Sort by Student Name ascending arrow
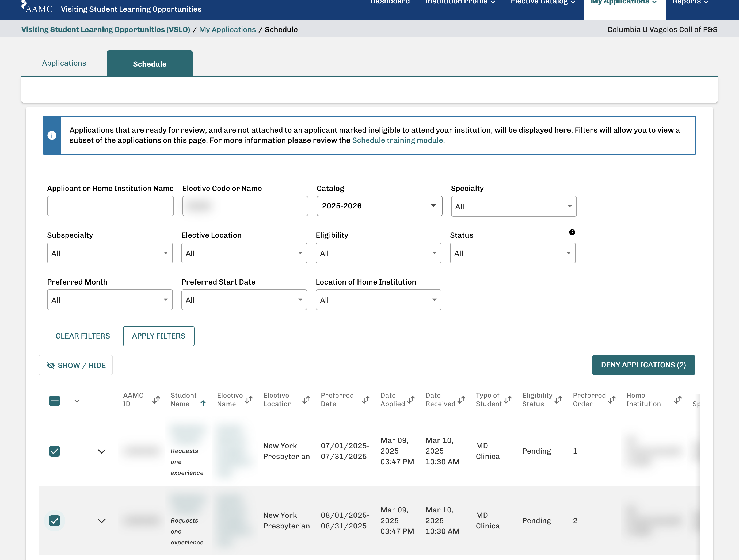 [203, 403]
